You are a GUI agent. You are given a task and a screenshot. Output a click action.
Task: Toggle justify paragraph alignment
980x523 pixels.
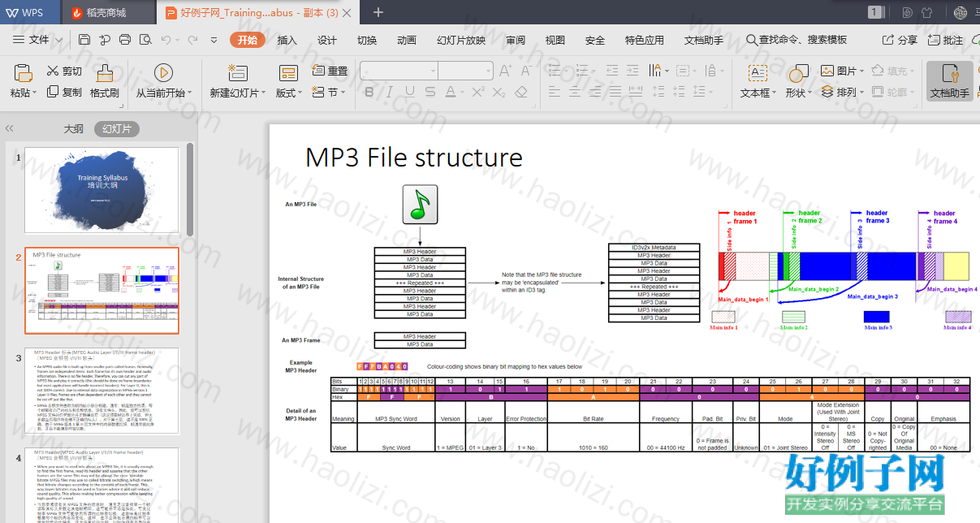coord(616,93)
